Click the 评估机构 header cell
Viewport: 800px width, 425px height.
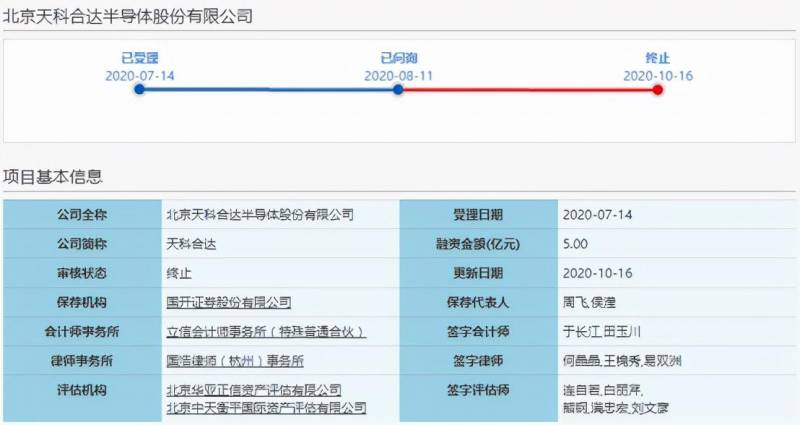(82, 399)
